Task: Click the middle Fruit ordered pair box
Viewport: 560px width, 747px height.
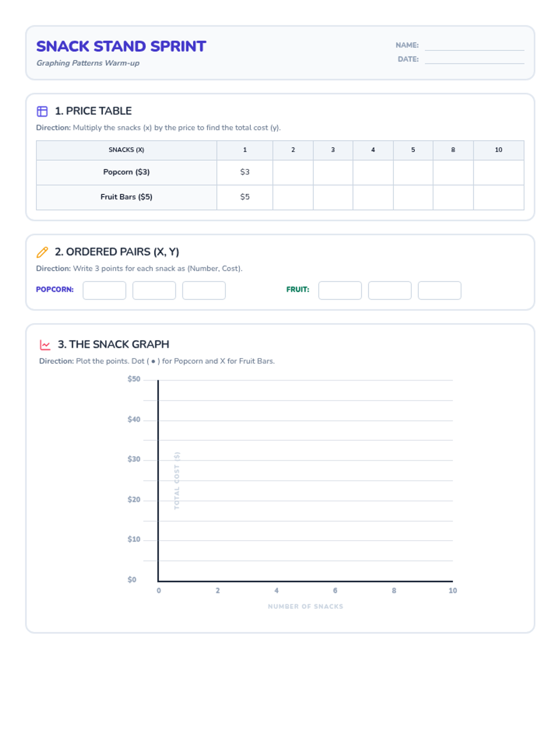Action: pyautogui.click(x=390, y=290)
